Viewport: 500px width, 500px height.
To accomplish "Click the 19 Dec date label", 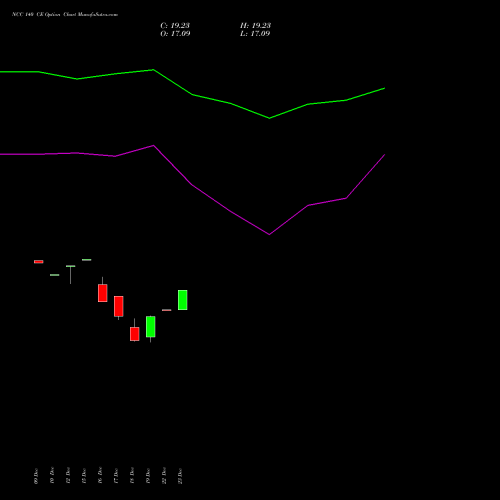I will (x=148, y=476).
